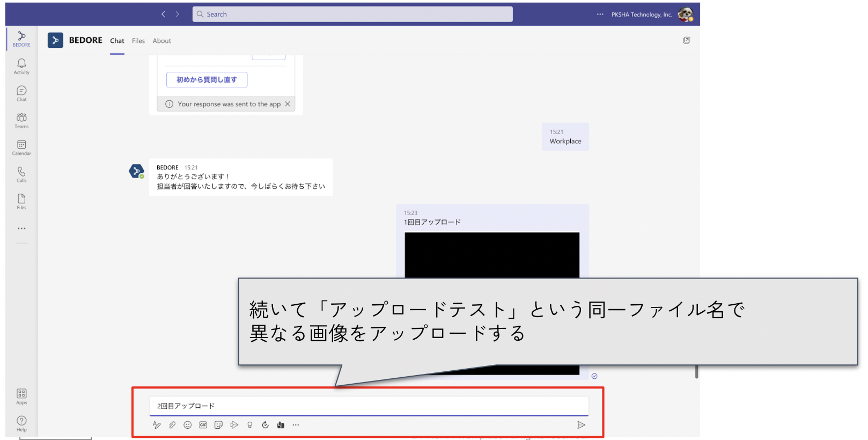Click the Updates loop icon

point(265,425)
